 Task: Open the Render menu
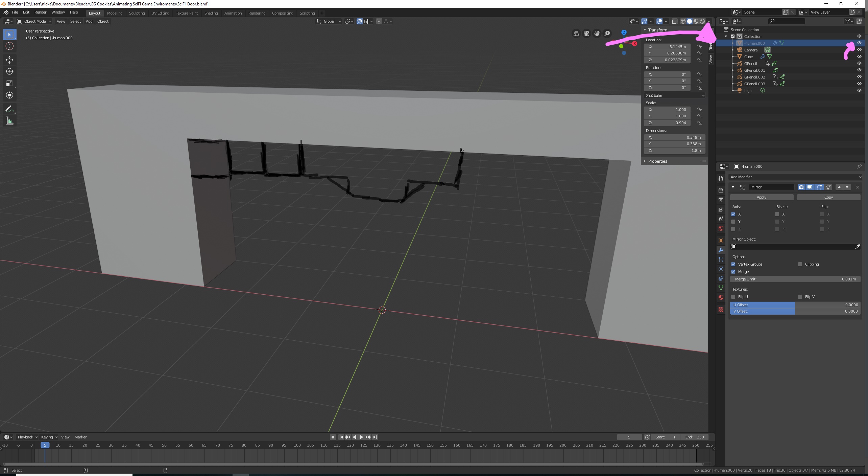pos(40,12)
